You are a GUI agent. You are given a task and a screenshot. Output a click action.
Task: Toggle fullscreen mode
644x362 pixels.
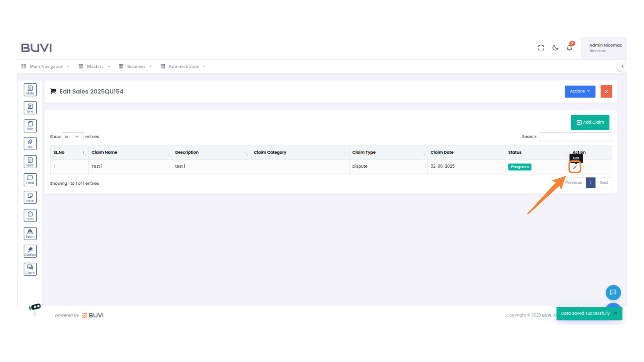point(541,48)
